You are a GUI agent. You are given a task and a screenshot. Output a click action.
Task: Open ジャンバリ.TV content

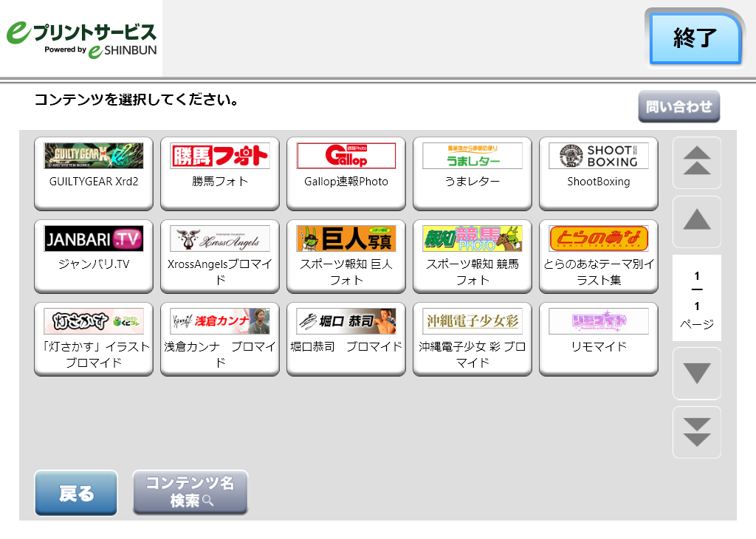point(94,256)
